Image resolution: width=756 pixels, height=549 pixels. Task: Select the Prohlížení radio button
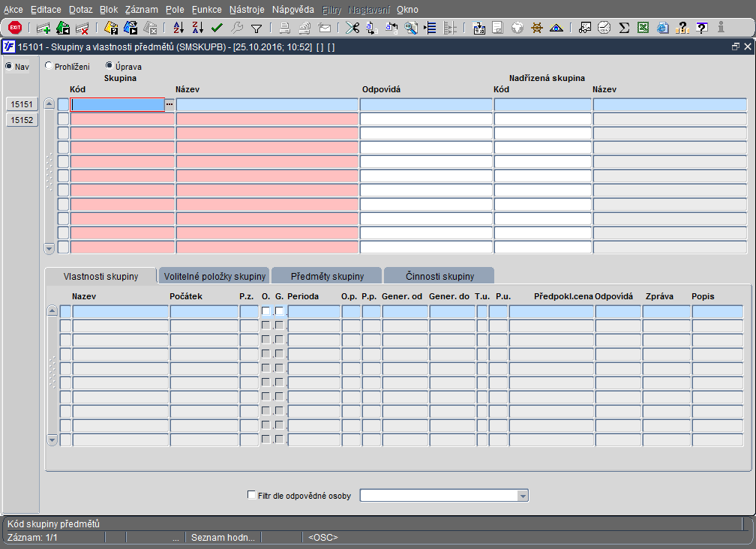click(x=49, y=65)
